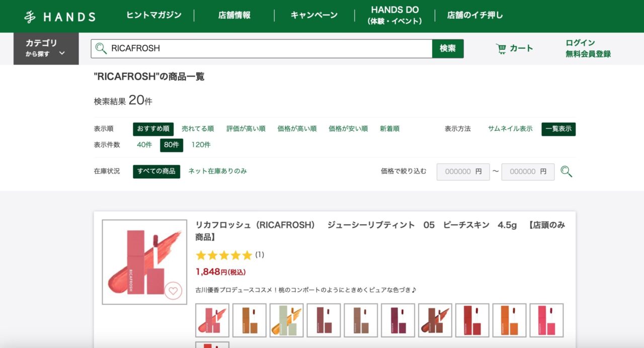Screen dimensions: 644x348
Task: Sort by 売れてる順
Action: [x=198, y=129]
